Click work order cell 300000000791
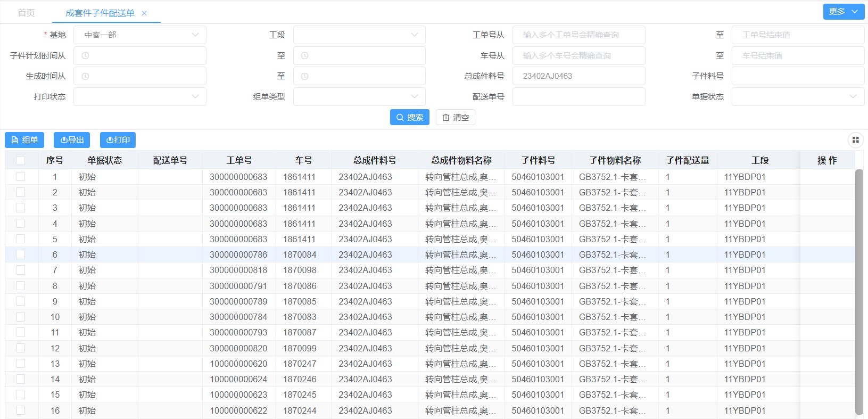868x419 pixels. (x=238, y=286)
